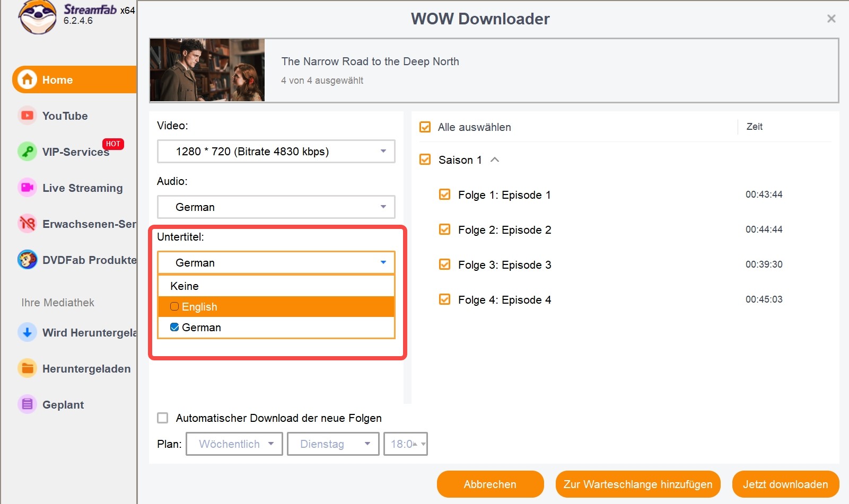Click the DVDFab Produkte icon
The image size is (849, 504).
[27, 260]
